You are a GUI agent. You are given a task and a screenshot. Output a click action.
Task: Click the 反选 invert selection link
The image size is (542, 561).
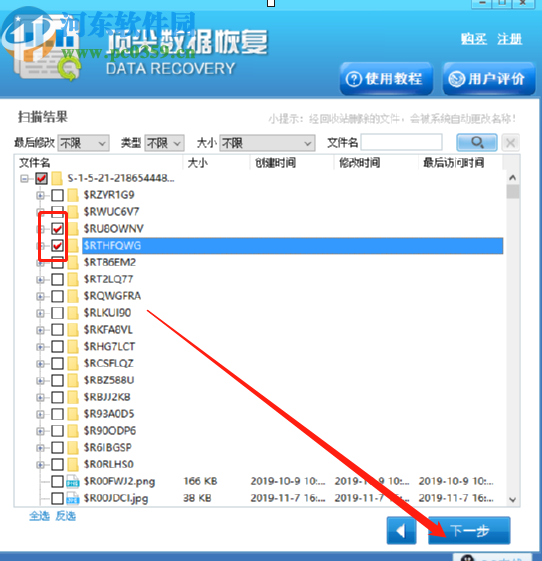[x=66, y=516]
